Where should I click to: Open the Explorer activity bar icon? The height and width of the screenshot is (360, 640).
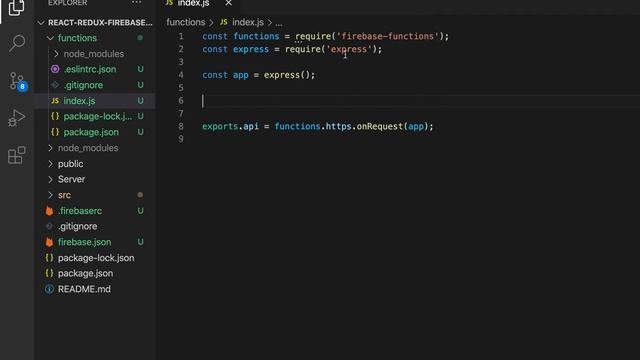(x=16, y=7)
